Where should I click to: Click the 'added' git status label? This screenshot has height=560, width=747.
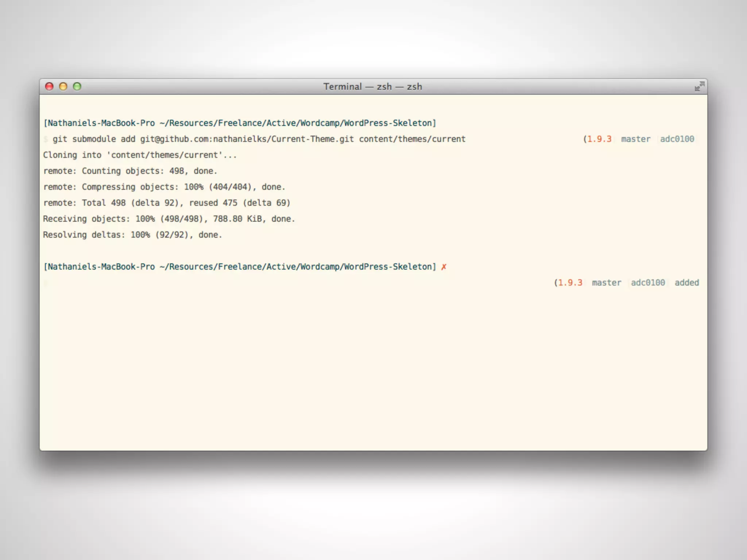[686, 283]
